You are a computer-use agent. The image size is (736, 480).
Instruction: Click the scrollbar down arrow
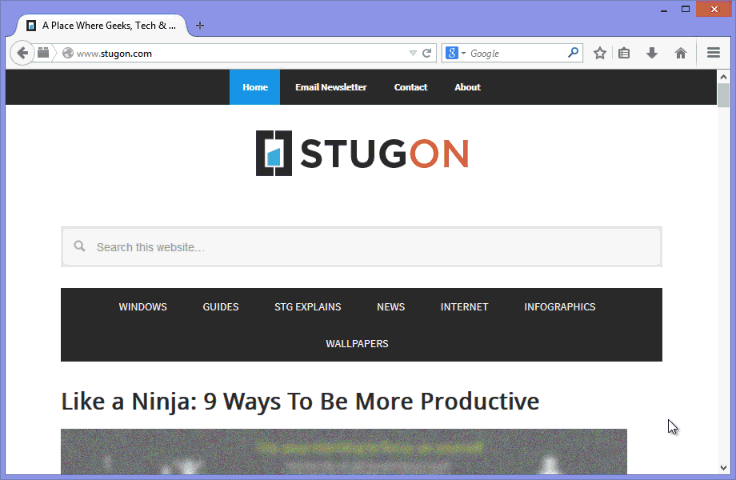click(723, 468)
